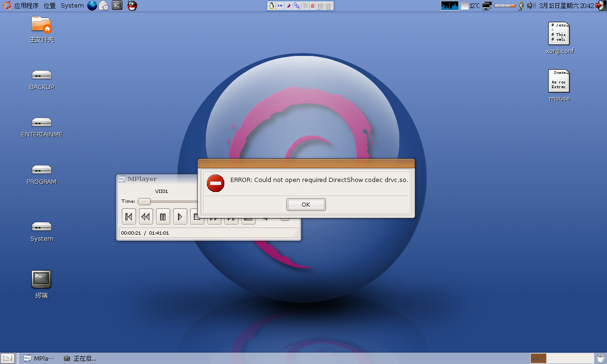Viewport: 607px width, 364px height.
Task: Open the 终端 terminal desktop icon
Action: [42, 284]
